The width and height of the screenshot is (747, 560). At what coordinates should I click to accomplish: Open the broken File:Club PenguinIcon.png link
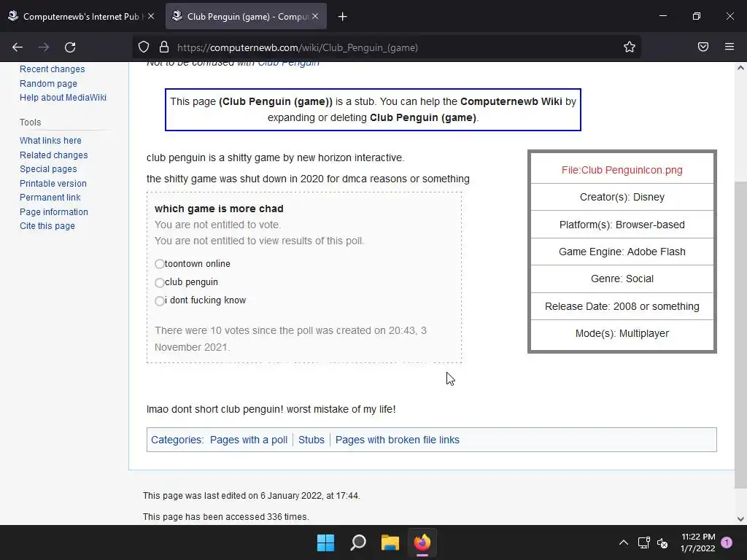click(x=622, y=170)
